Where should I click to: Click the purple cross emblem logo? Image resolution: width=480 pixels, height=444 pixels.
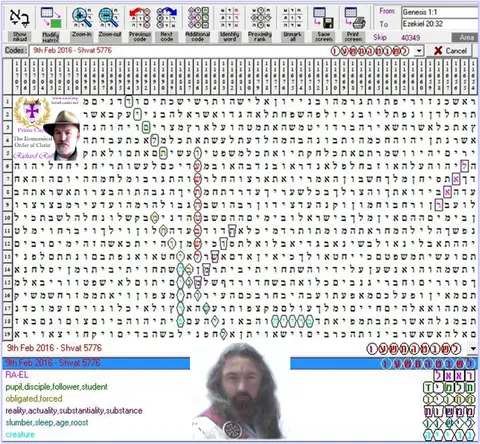(32, 112)
